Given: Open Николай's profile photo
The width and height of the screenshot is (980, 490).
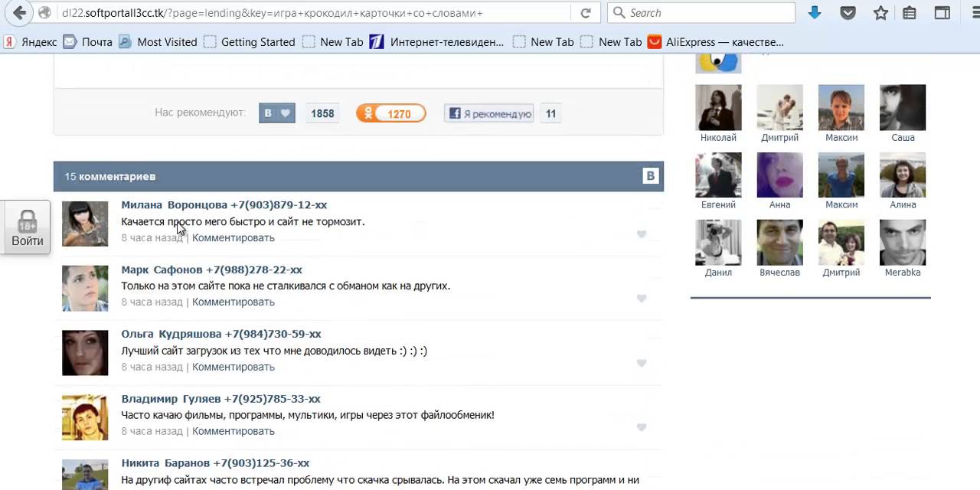Looking at the screenshot, I should click(x=718, y=107).
